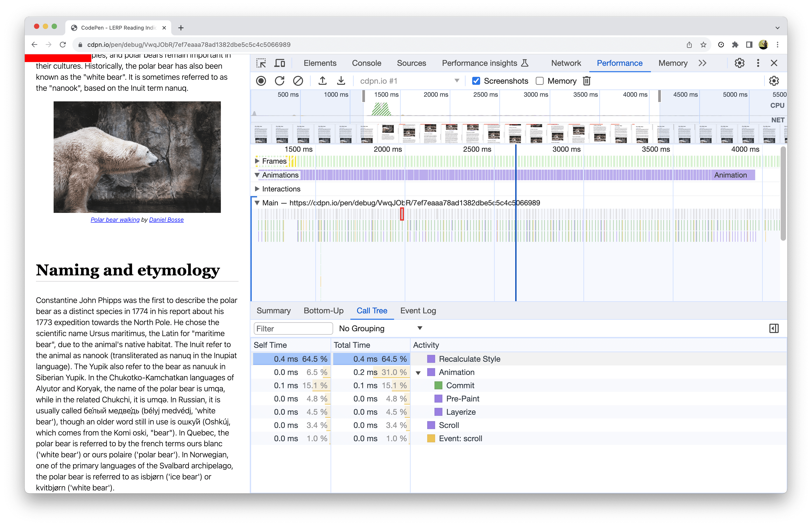Show the heaviest stack sidebar toggle

pyautogui.click(x=774, y=328)
